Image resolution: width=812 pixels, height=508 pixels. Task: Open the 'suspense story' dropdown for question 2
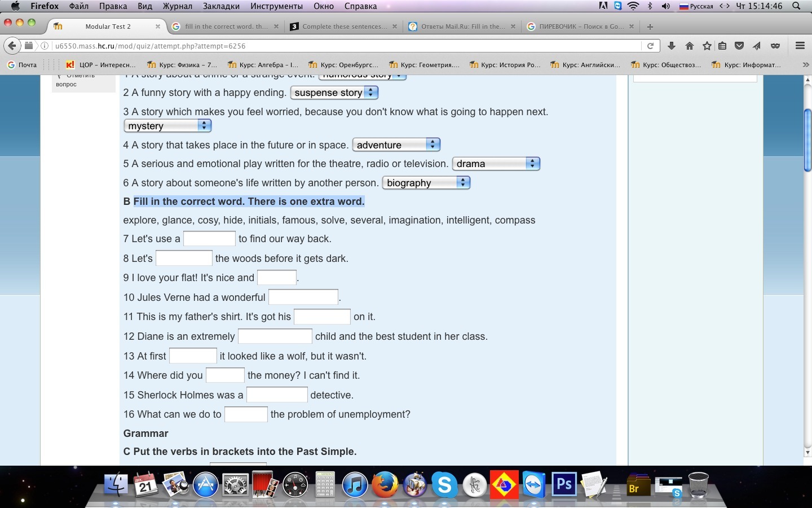pos(334,93)
